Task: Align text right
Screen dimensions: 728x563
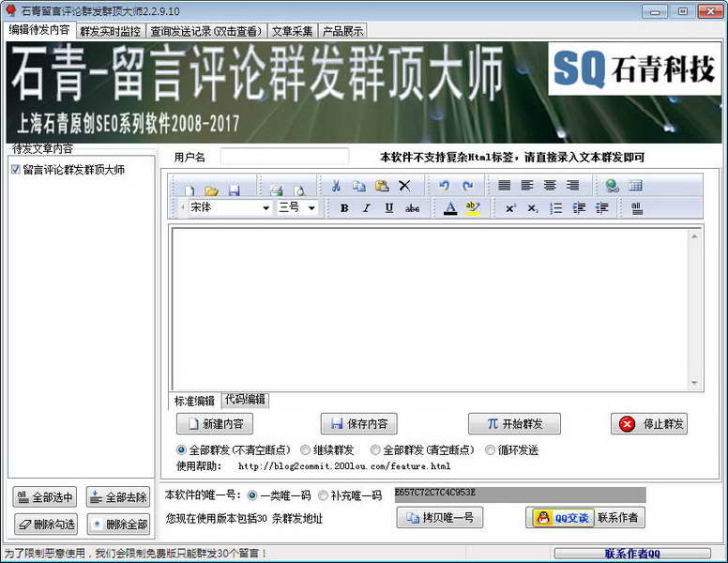Action: click(572, 186)
